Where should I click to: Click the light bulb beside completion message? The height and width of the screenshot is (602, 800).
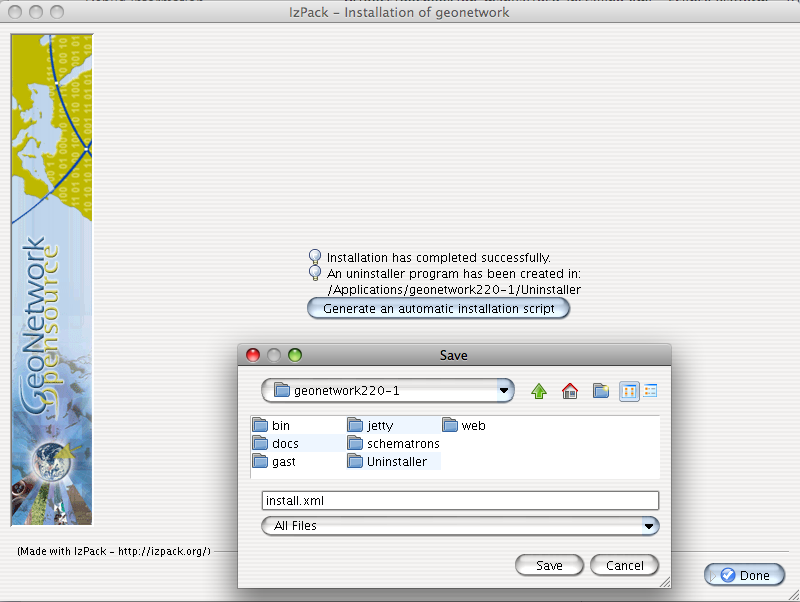[x=315, y=257]
